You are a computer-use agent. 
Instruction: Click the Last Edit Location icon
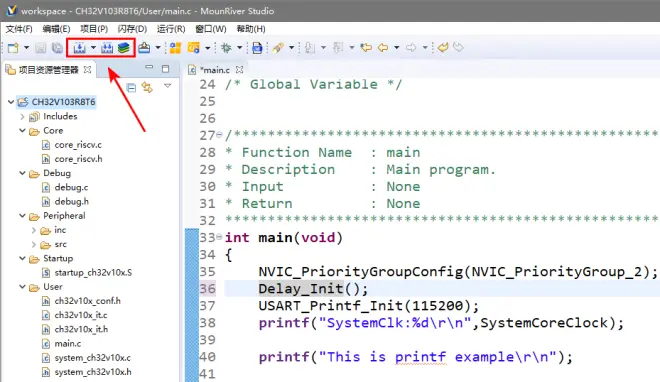pos(366,48)
